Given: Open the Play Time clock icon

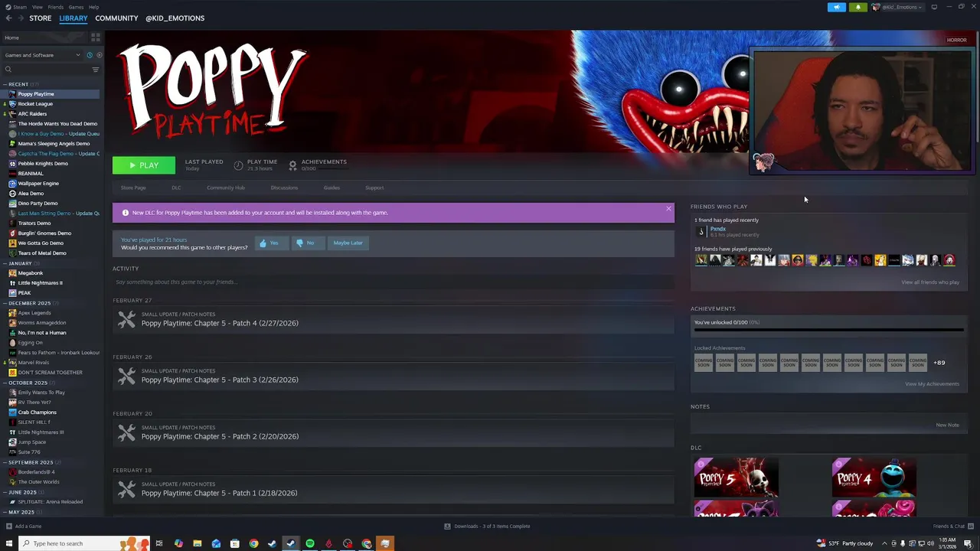Looking at the screenshot, I should [x=238, y=165].
